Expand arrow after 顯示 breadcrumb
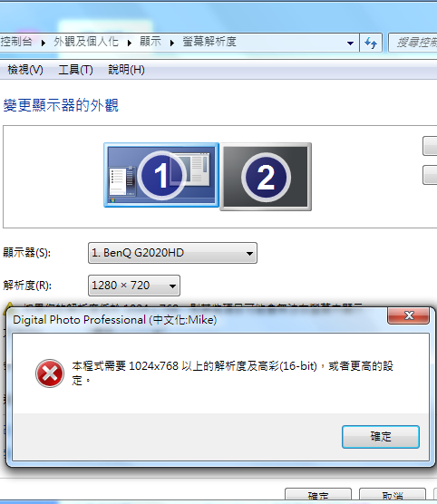This screenshot has width=437, height=504. [172, 43]
